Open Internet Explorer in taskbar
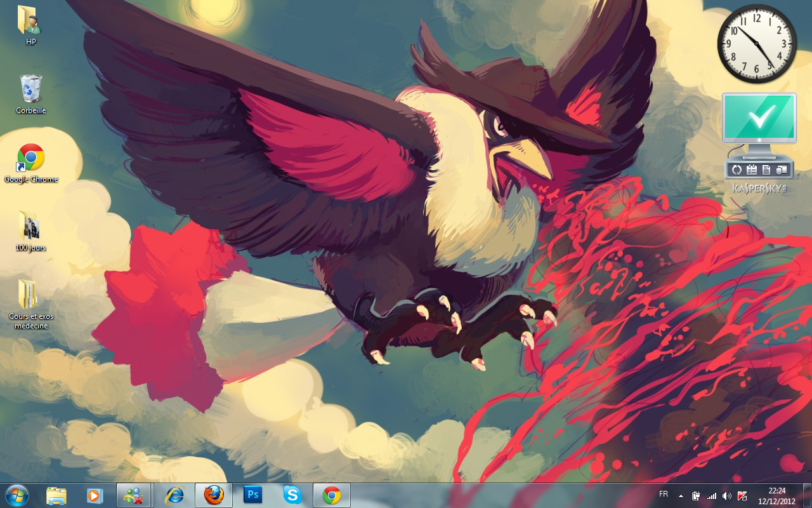The height and width of the screenshot is (508, 812). (174, 495)
